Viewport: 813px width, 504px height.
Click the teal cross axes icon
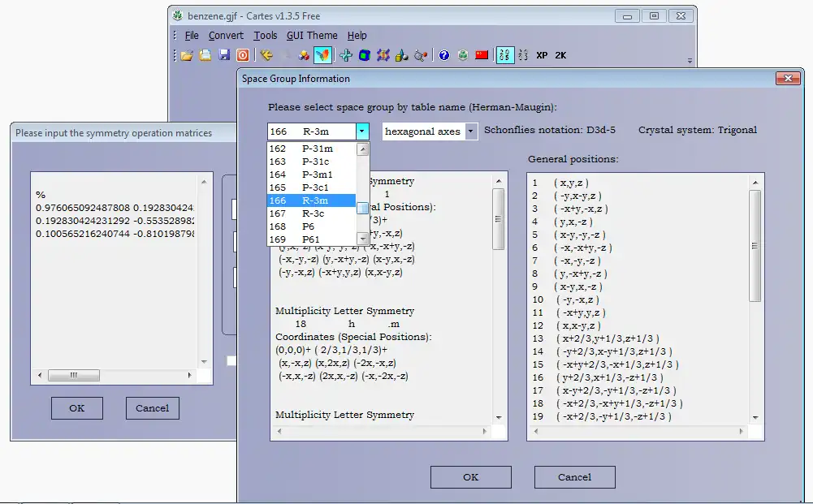coord(346,55)
